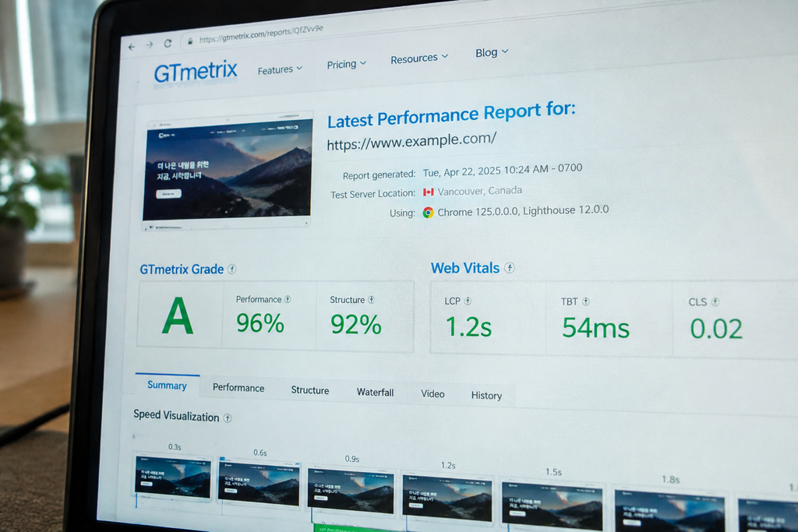Viewport: 798px width, 532px height.
Task: Click the Vancouver, Canada location text
Action: pyautogui.click(x=479, y=191)
